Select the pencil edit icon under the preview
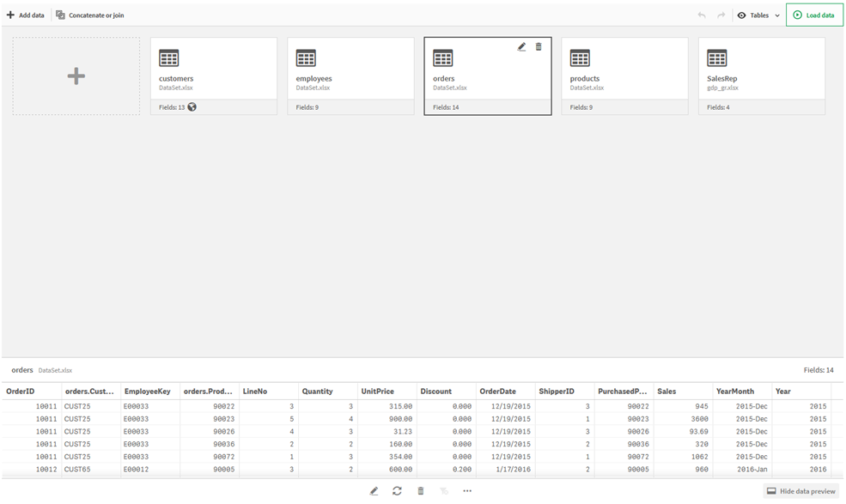 point(374,490)
